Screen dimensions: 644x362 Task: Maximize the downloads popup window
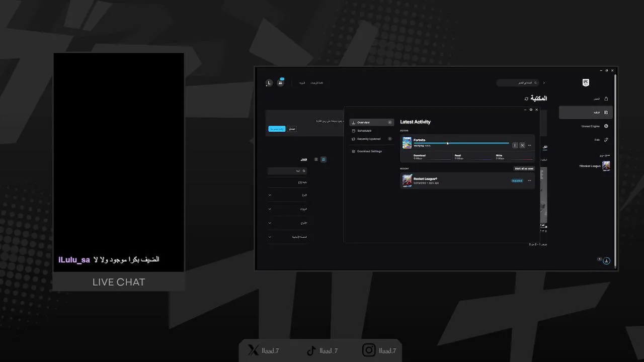pyautogui.click(x=531, y=110)
